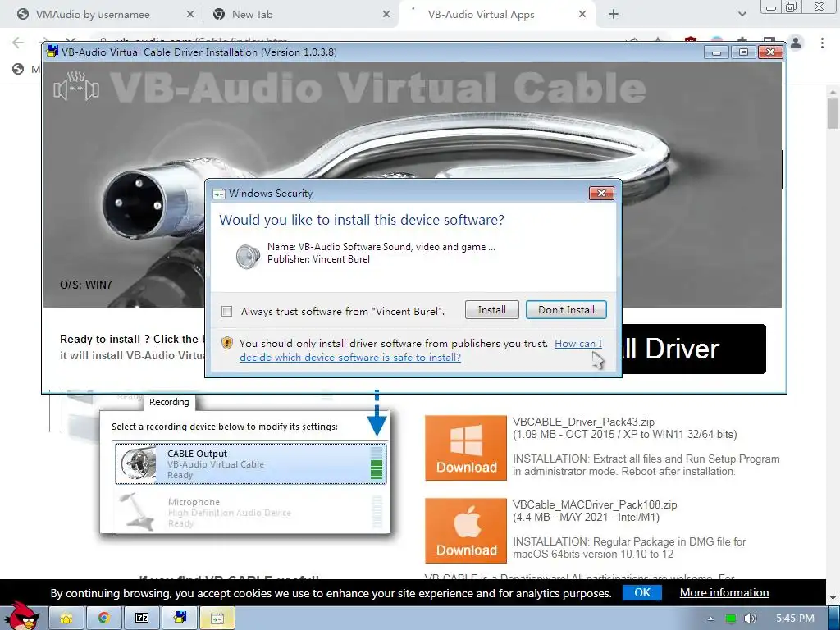The width and height of the screenshot is (840, 630).
Task: Open 7-Zip from the taskbar
Action: [142, 619]
